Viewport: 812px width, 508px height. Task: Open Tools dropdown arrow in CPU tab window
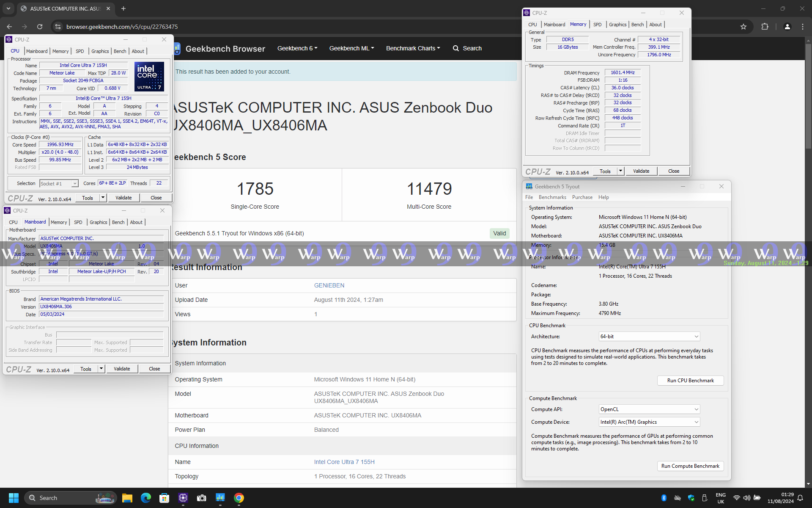[x=103, y=198]
